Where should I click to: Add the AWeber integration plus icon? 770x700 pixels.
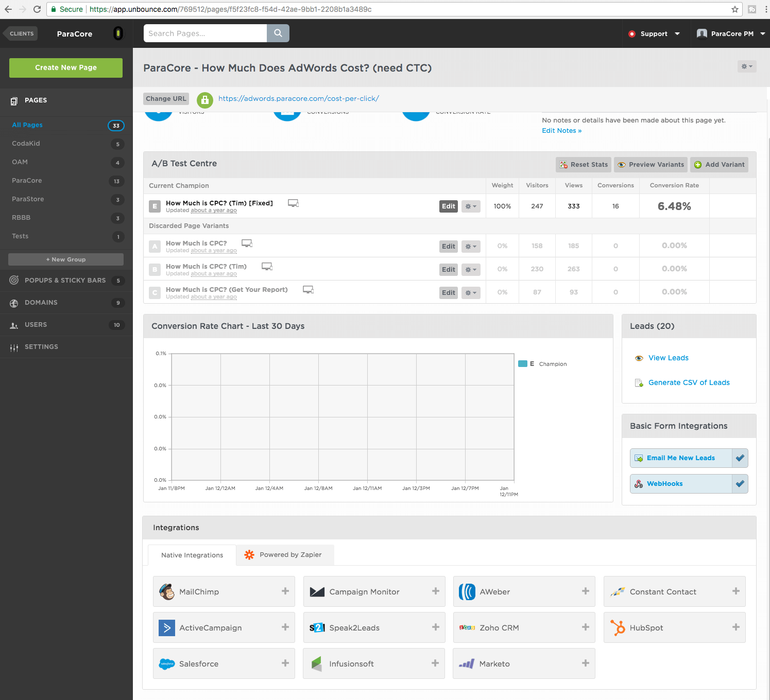[x=586, y=591]
